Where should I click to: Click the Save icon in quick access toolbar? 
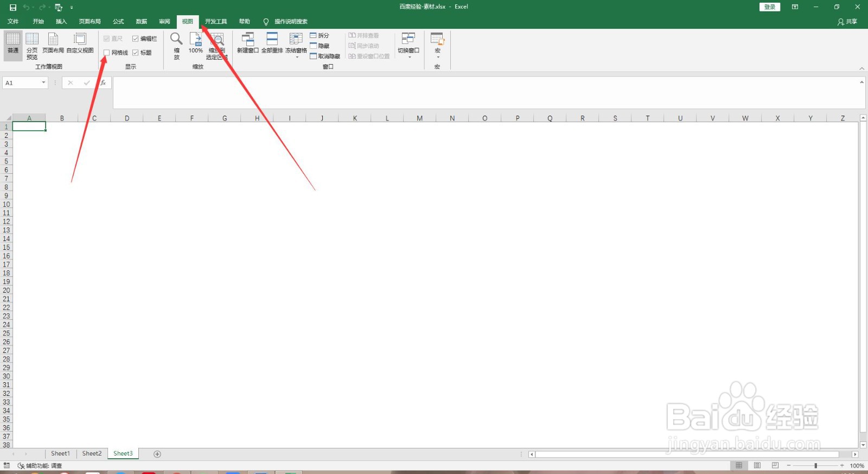13,8
